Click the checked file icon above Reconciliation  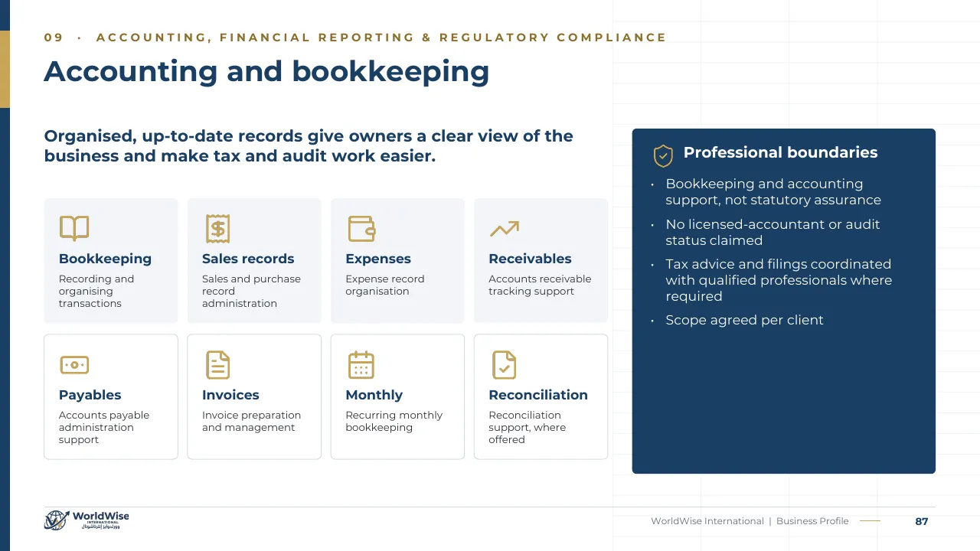tap(505, 365)
